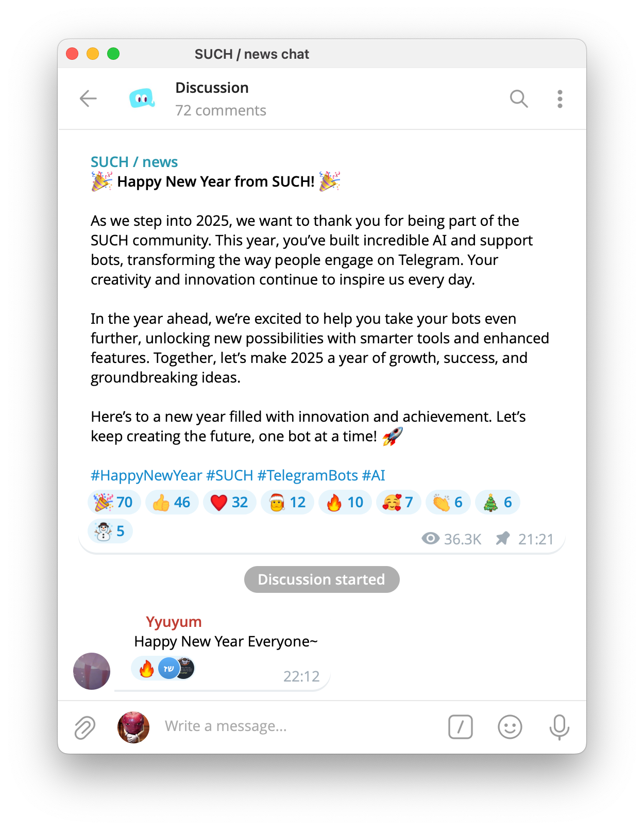644x830 pixels.
Task: Open the three-dot more options menu
Action: tap(560, 99)
